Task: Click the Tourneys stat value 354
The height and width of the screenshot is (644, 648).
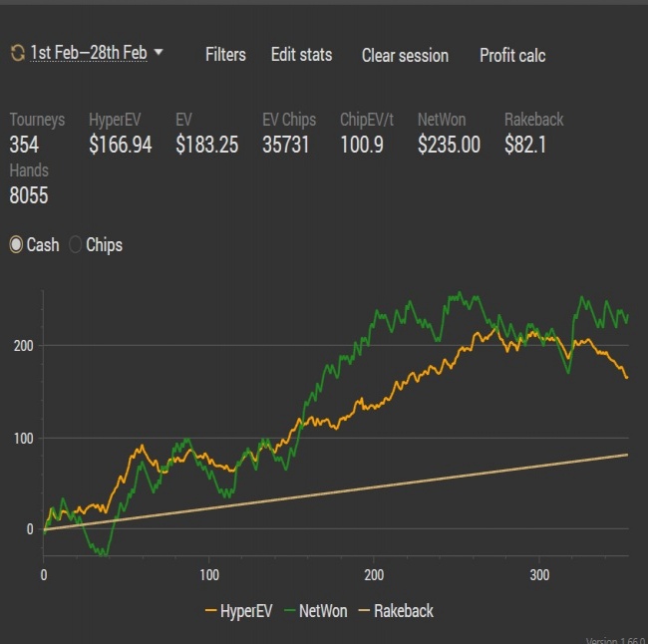Action: coord(24,145)
